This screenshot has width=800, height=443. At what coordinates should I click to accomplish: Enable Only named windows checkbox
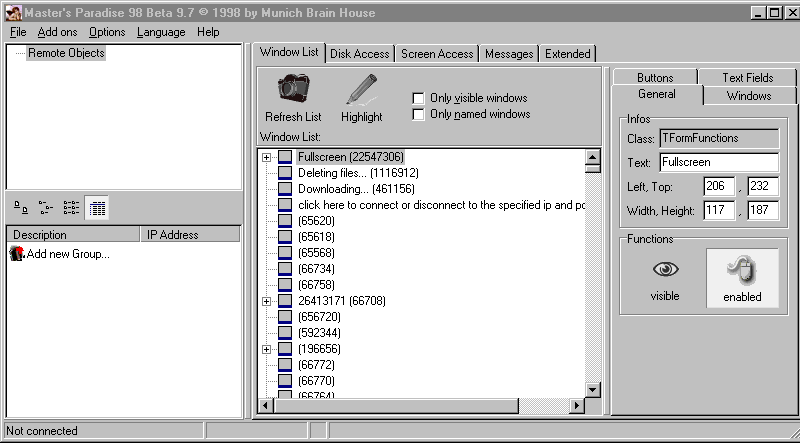click(x=419, y=115)
